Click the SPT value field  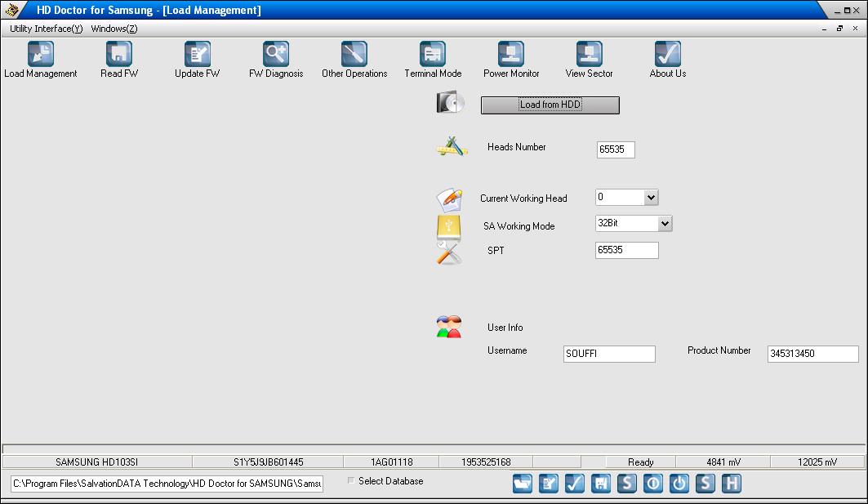click(626, 250)
